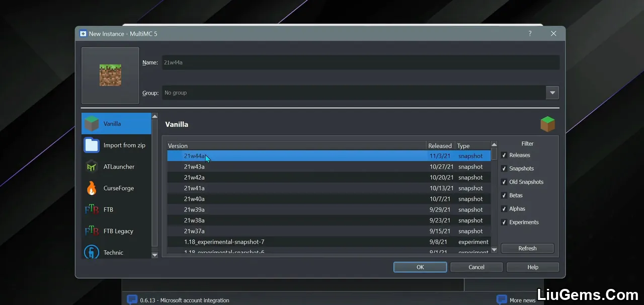Viewport: 644px width, 305px height.
Task: Select version 21w39a row
Action: [x=329, y=210]
